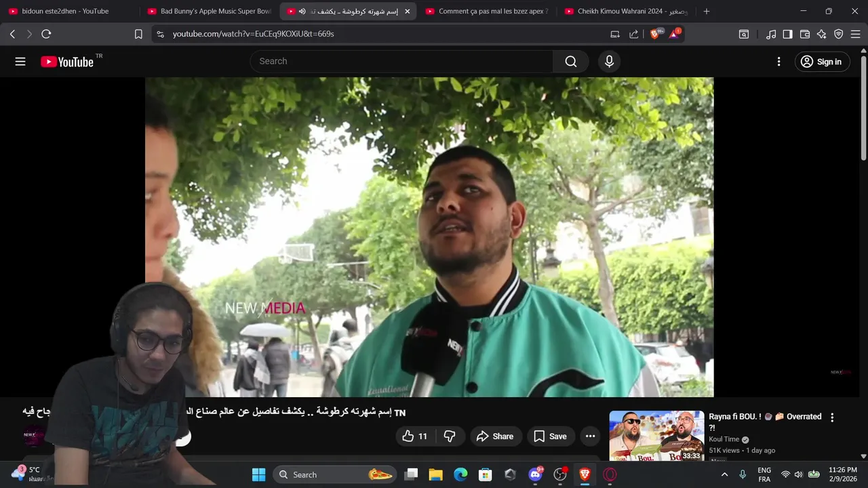Go forward in browser history
The width and height of the screenshot is (868, 488).
pyautogui.click(x=29, y=34)
